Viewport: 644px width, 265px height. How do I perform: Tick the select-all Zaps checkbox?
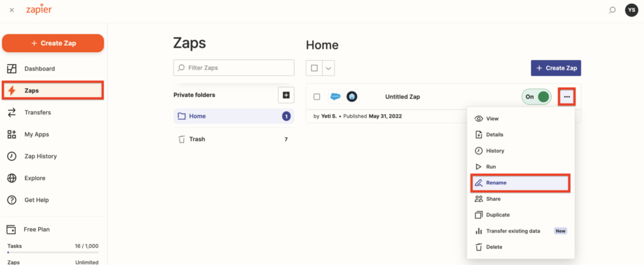314,68
